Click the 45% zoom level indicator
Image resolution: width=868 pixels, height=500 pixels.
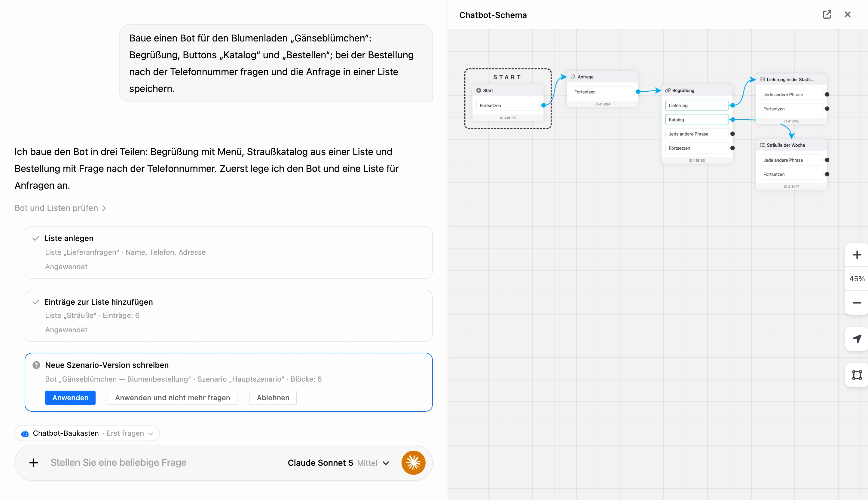[857, 279]
